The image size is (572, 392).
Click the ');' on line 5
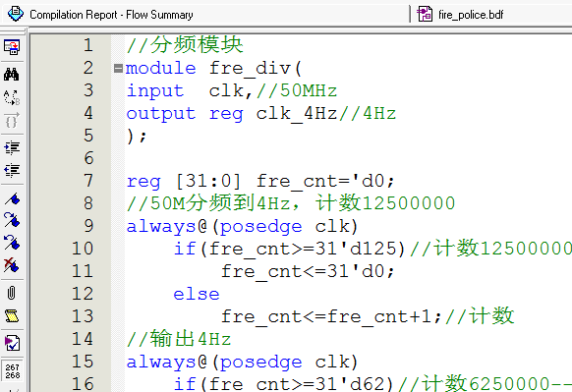point(137,136)
